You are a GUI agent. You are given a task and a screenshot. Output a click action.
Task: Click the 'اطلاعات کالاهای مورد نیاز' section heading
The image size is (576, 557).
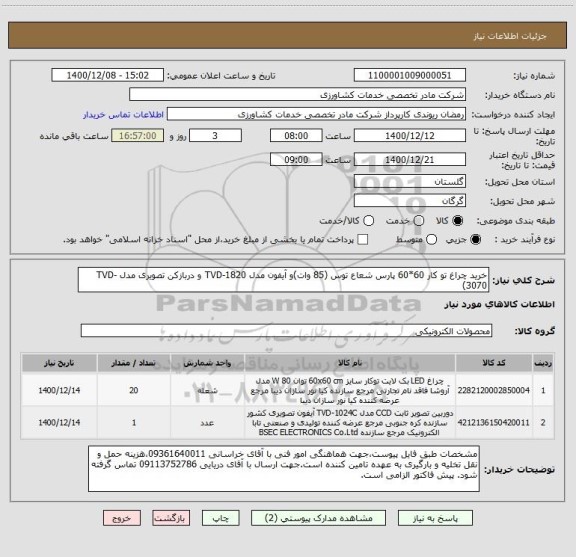click(x=500, y=305)
